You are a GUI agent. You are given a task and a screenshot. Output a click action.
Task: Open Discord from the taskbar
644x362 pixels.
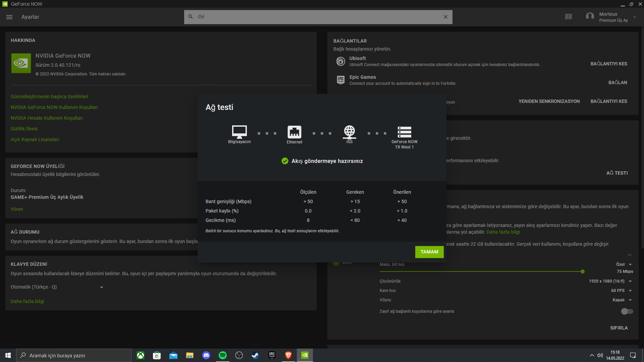point(206,355)
